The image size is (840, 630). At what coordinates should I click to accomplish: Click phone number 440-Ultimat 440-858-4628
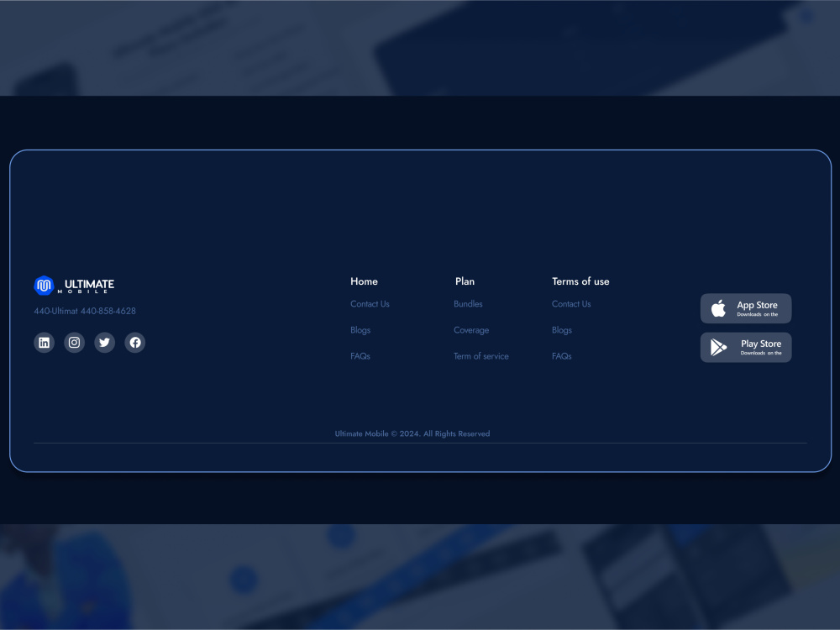(x=85, y=311)
